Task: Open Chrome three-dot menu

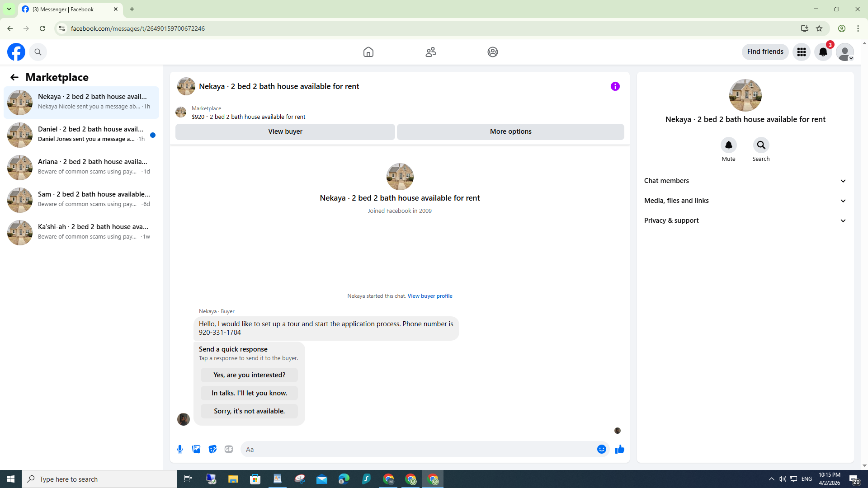Action: tap(858, 28)
